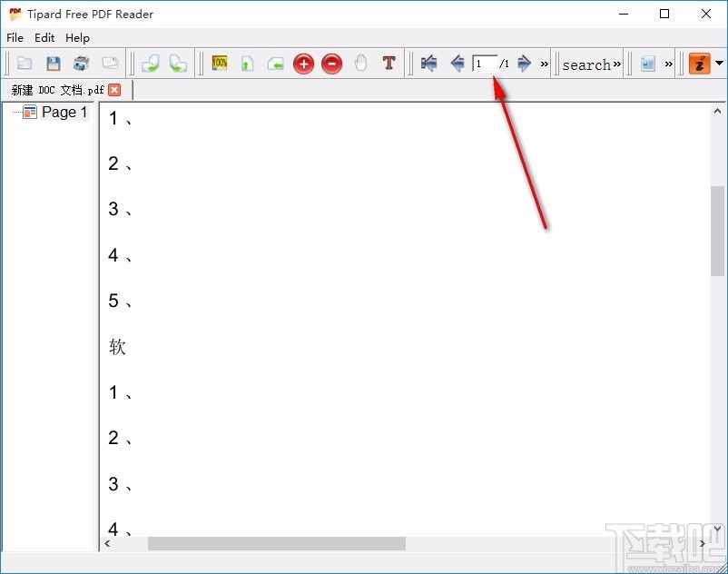Screen dimensions: 728x574
Task: Open dropdown arrow beside info icon
Action: tap(719, 63)
